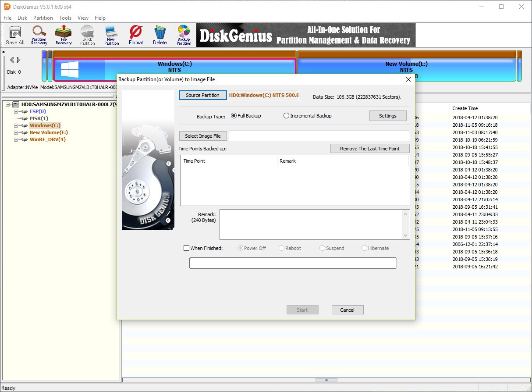The image size is (532, 392).
Task: Click the New Partition toolbar icon
Action: pos(111,35)
